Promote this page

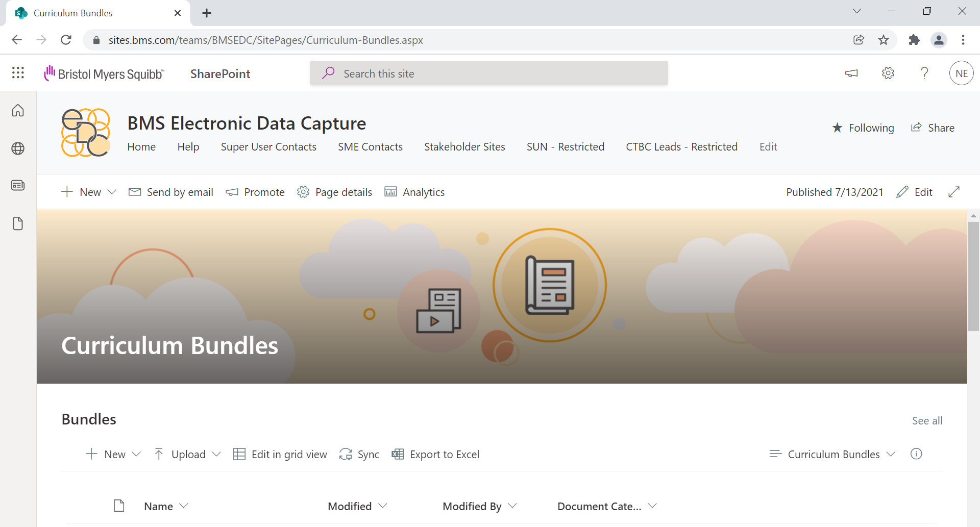(x=255, y=192)
